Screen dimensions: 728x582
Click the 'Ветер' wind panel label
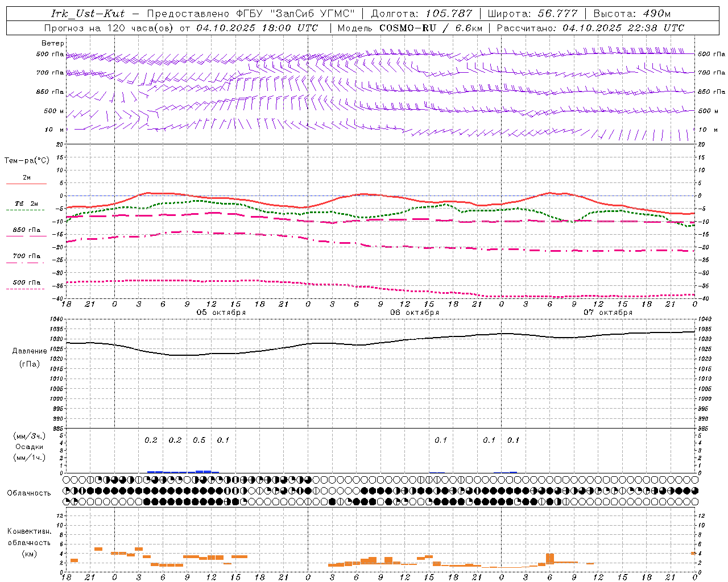(53, 43)
